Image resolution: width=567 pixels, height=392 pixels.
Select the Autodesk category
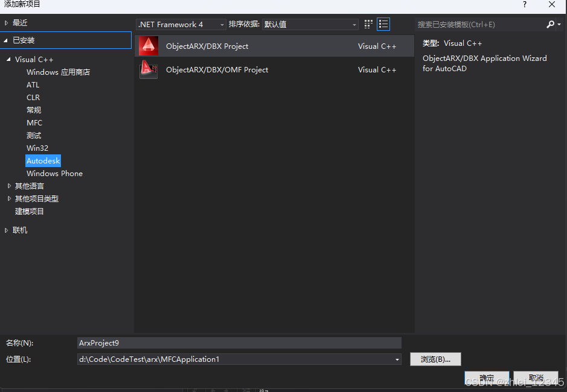click(43, 161)
